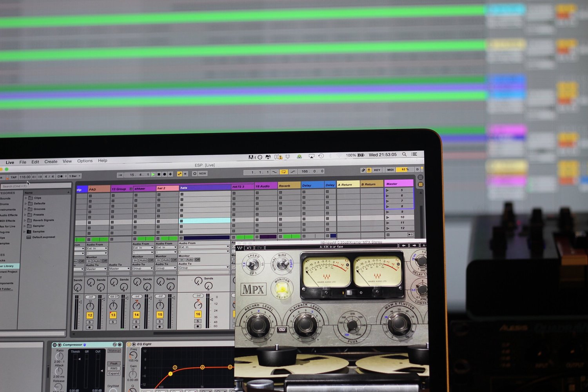Click the SPEED IPS switch on Kramer MPX
This screenshot has height=392, width=588.
254,265
